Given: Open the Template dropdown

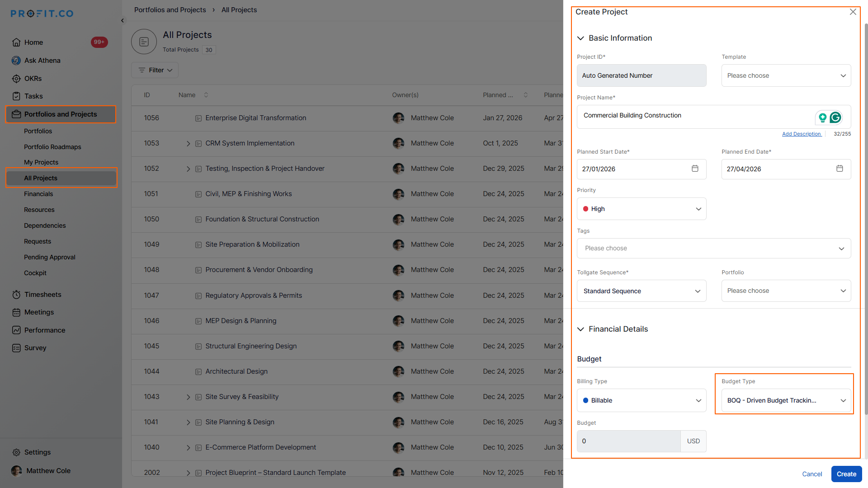Looking at the screenshot, I should point(786,75).
